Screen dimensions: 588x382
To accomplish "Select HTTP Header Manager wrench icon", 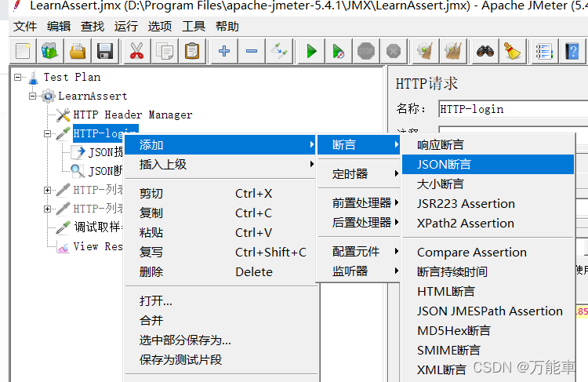I will tap(63, 115).
